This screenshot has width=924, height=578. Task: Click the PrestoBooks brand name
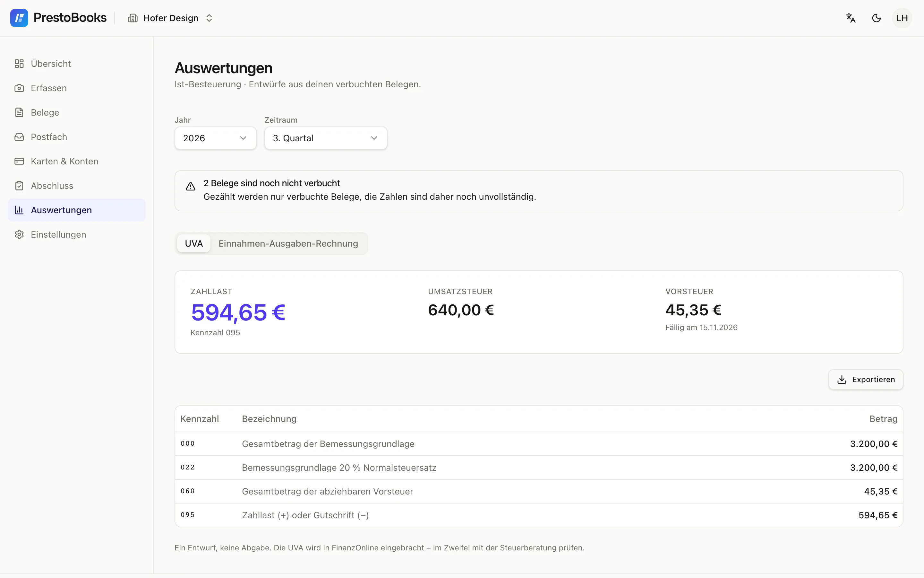70,18
